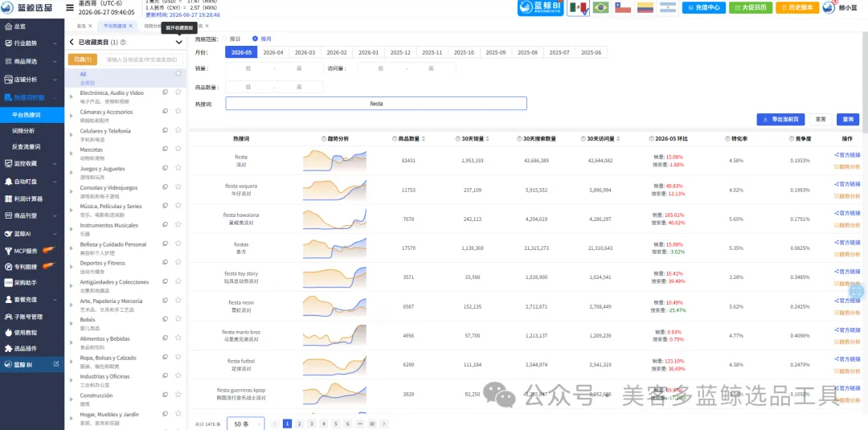868x430 pixels.
Task: Select the 按日 period radio button
Action: click(x=225, y=39)
